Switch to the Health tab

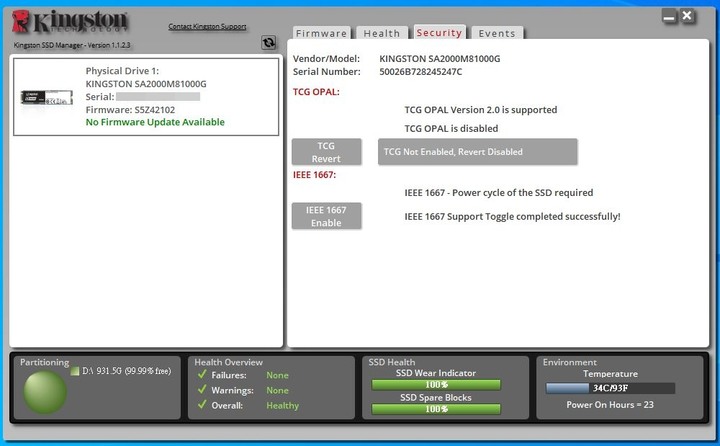pos(382,33)
